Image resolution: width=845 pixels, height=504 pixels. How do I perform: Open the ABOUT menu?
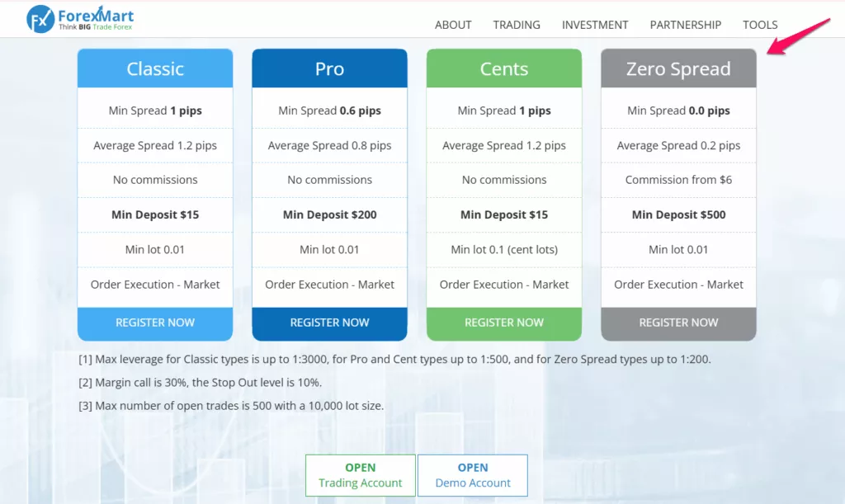coord(453,25)
